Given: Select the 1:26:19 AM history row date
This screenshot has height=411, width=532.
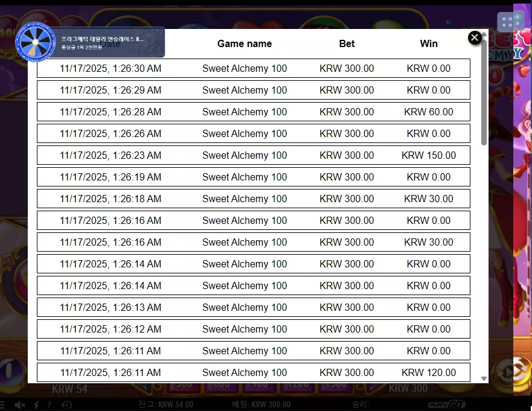Looking at the screenshot, I should 111,177.
